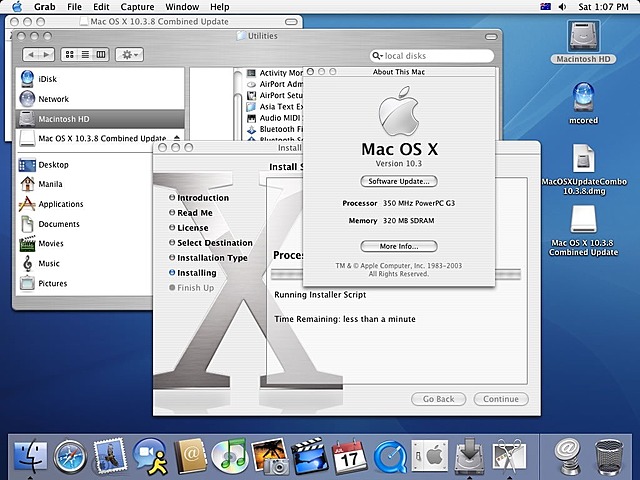Open the Finder Action gear dropdown
The height and width of the screenshot is (480, 640).
tap(129, 54)
